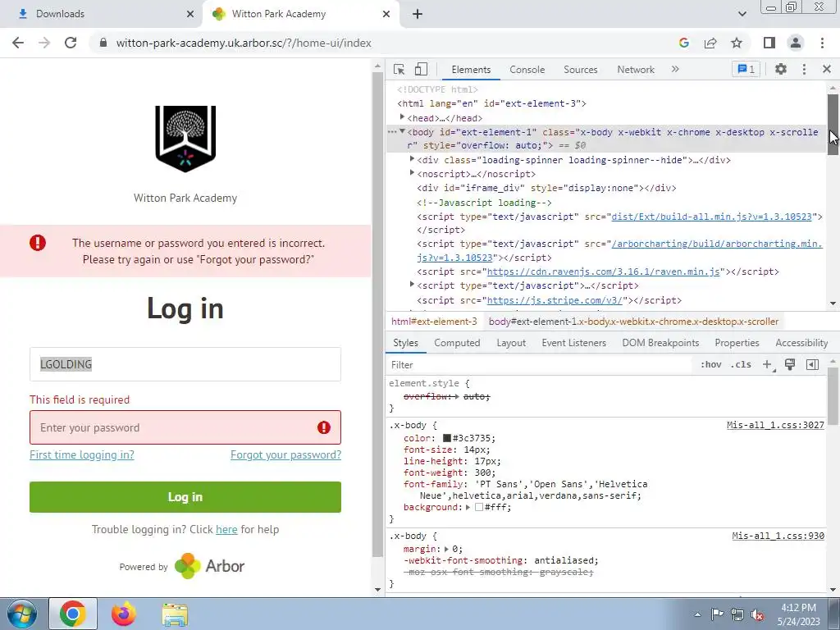
Task: Open the build-all.min.js script link
Action: [x=711, y=217]
